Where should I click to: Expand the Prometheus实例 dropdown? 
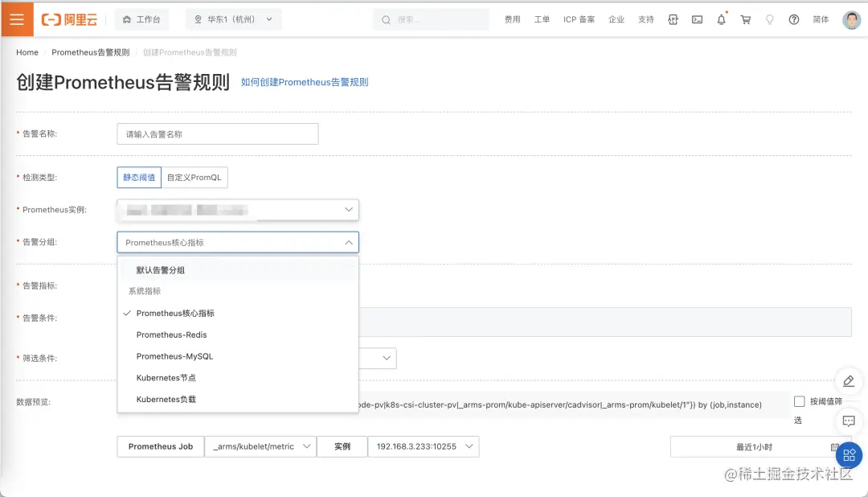pos(238,209)
